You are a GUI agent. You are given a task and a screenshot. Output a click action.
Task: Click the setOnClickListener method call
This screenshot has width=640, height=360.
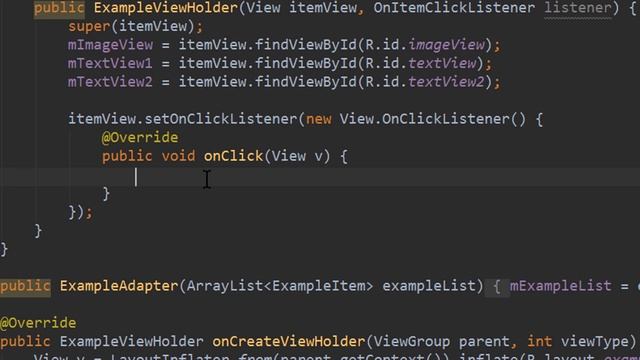click(220, 119)
